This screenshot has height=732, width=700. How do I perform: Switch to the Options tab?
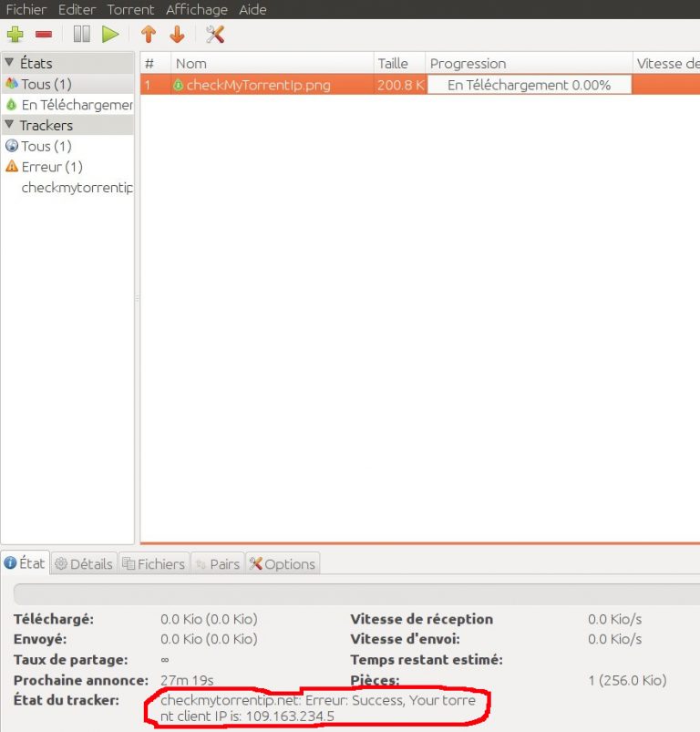[283, 563]
